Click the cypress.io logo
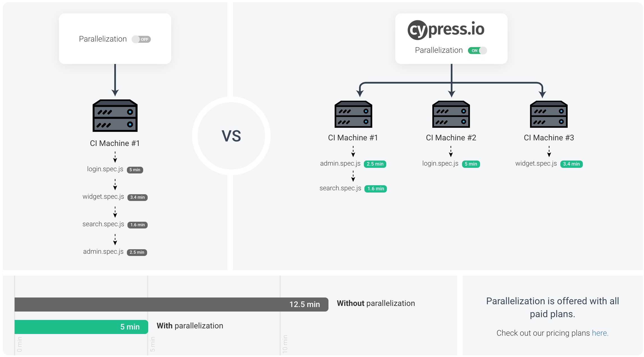644x357 pixels. tap(446, 29)
